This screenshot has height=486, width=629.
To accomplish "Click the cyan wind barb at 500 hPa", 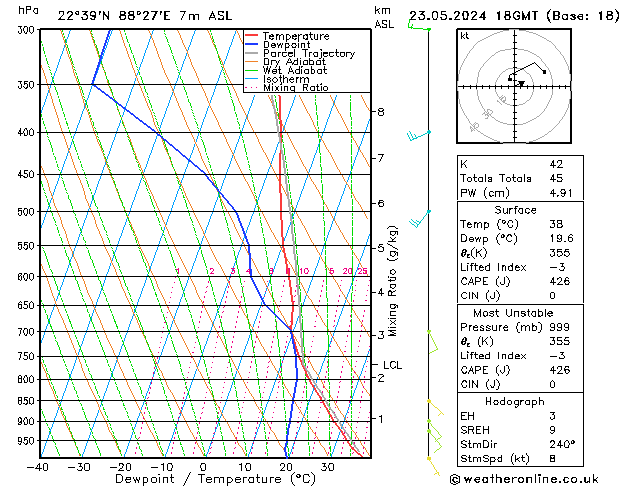I will click(x=420, y=219).
